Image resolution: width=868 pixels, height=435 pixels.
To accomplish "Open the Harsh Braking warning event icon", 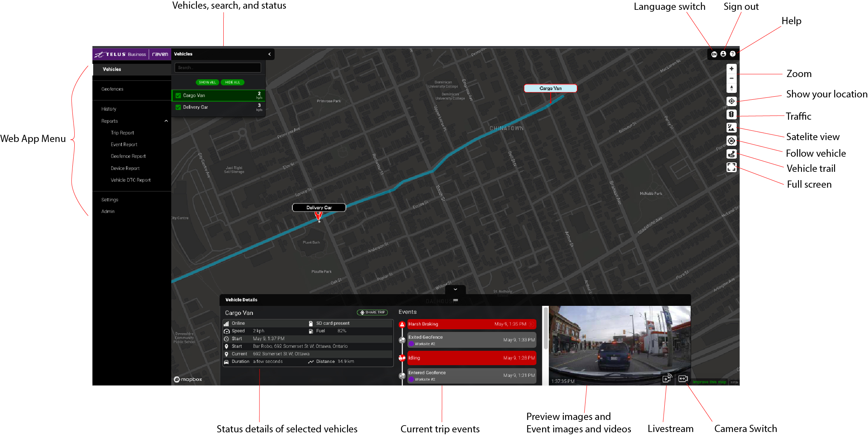I will point(402,324).
